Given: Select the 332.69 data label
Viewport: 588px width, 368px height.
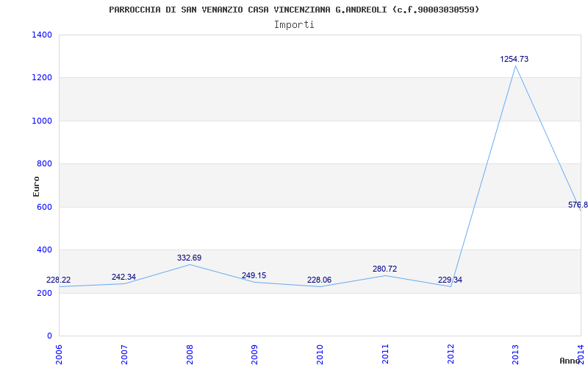Looking at the screenshot, I should click(189, 258).
